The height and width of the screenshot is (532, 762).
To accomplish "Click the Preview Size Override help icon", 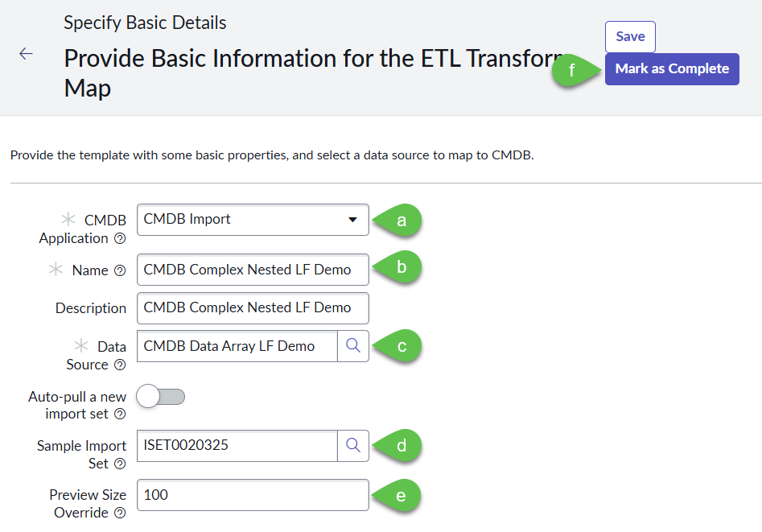I will click(x=120, y=513).
